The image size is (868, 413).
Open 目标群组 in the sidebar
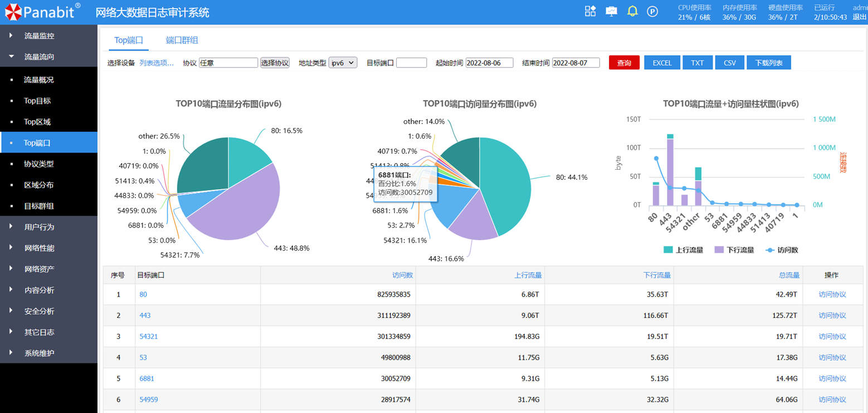click(48, 206)
